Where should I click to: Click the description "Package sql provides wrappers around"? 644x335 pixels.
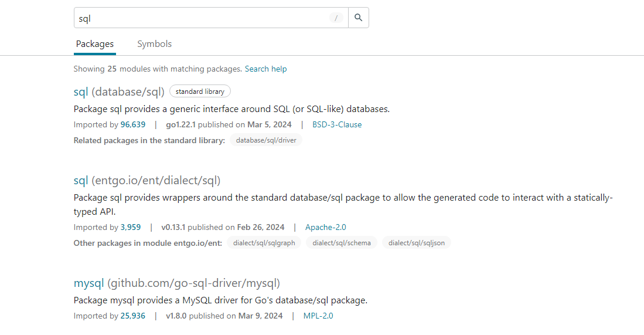click(343, 205)
